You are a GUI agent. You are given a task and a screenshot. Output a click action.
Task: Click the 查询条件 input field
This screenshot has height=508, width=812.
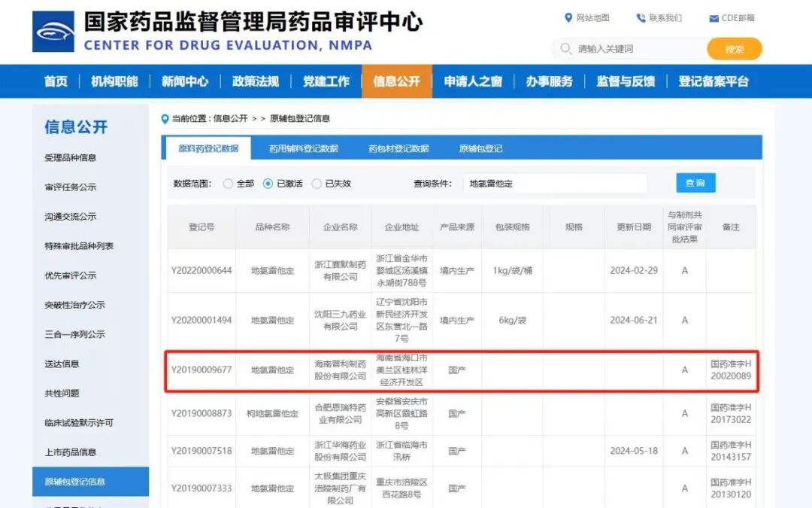click(x=555, y=184)
